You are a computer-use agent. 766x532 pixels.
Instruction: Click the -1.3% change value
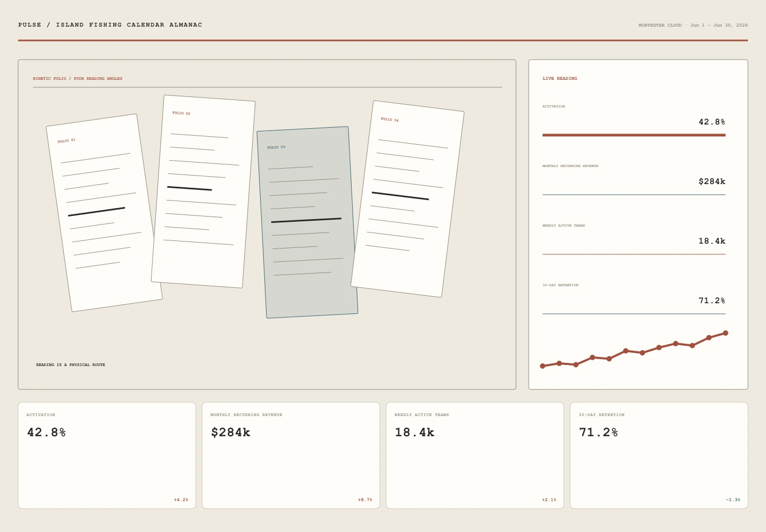coord(733,500)
